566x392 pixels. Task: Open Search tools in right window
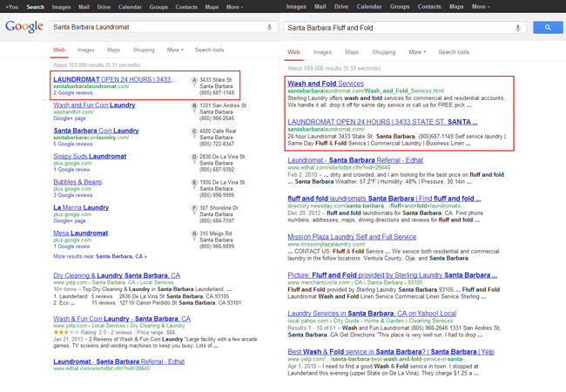pyautogui.click(x=454, y=52)
